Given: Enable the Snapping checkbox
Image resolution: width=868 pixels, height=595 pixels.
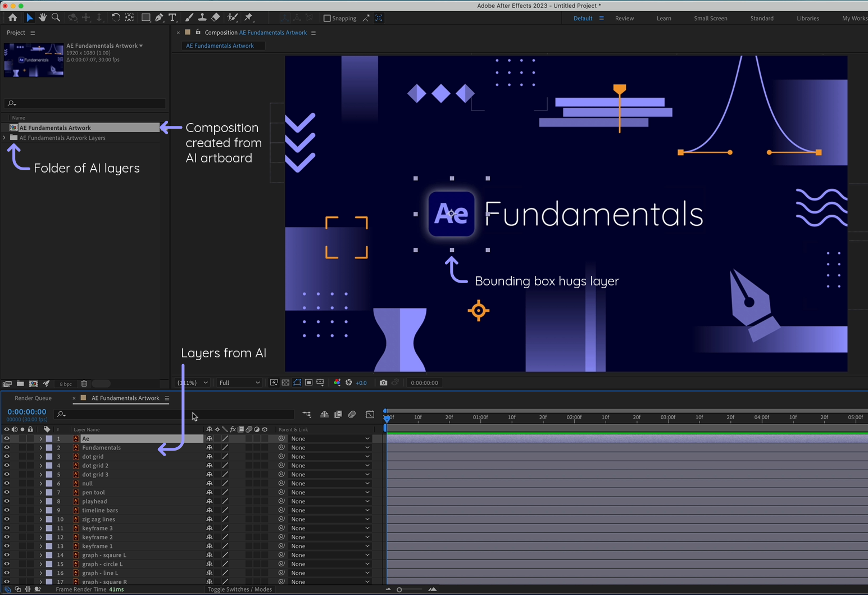Looking at the screenshot, I should (x=326, y=18).
